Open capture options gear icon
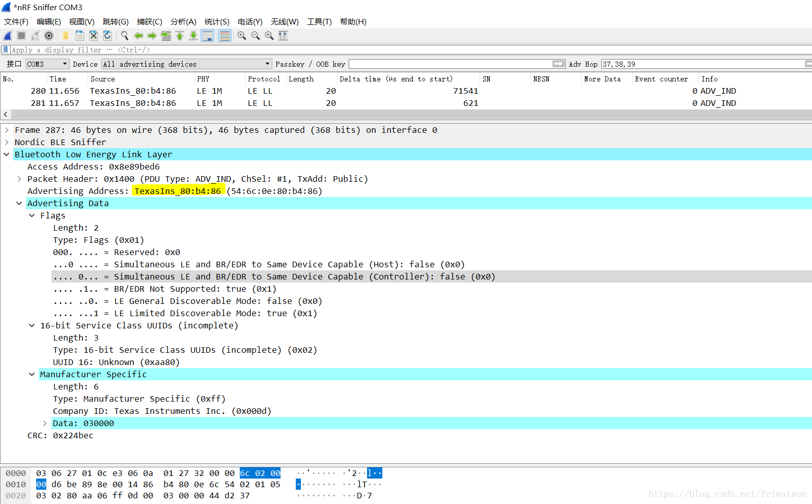The height and width of the screenshot is (504, 812). click(49, 36)
